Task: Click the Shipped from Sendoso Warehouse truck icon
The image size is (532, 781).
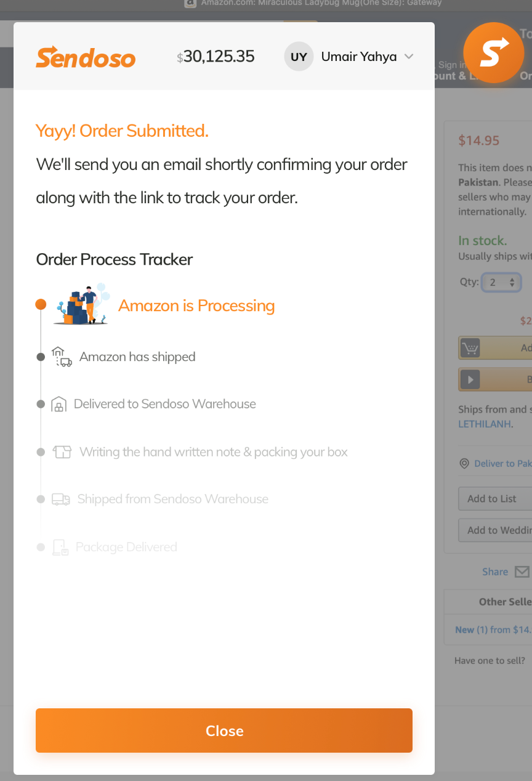Action: pyautogui.click(x=60, y=499)
